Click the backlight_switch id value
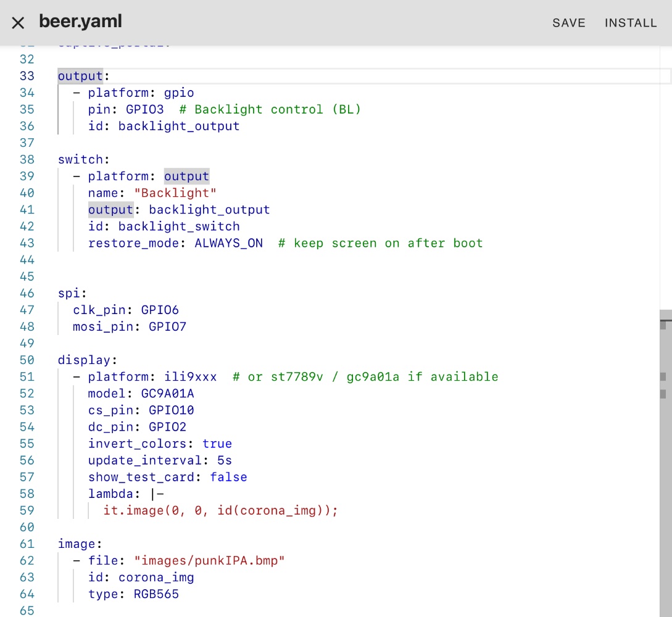Screen dimensions: 672x617 click(179, 226)
